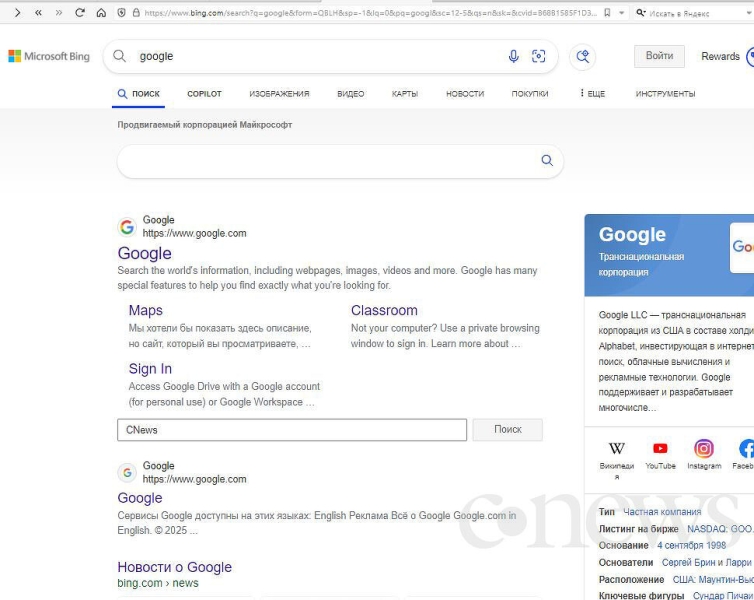Click the Google title in knowledge panel header

click(632, 235)
